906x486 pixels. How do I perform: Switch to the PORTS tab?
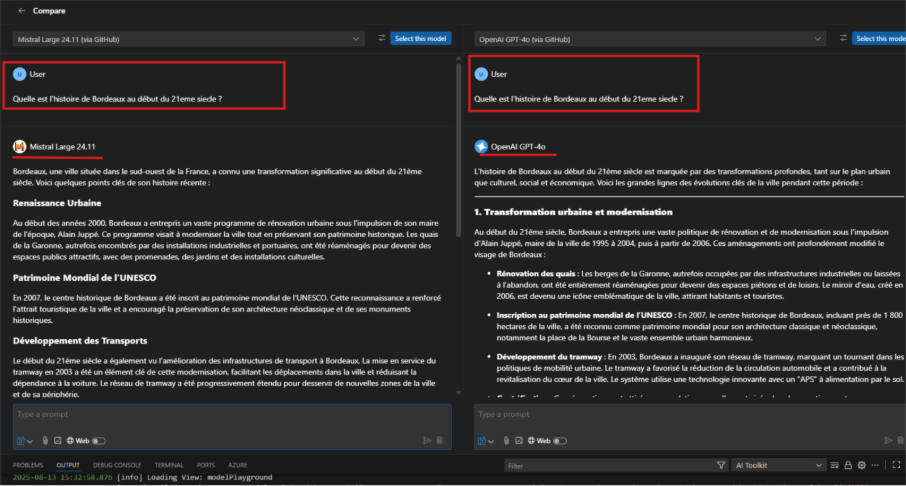click(206, 465)
